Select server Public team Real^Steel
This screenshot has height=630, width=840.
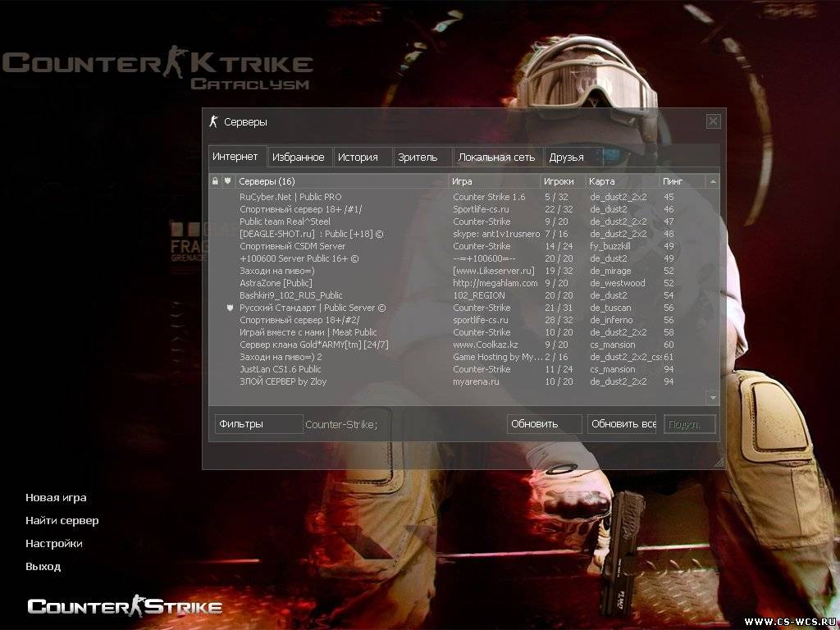458,221
